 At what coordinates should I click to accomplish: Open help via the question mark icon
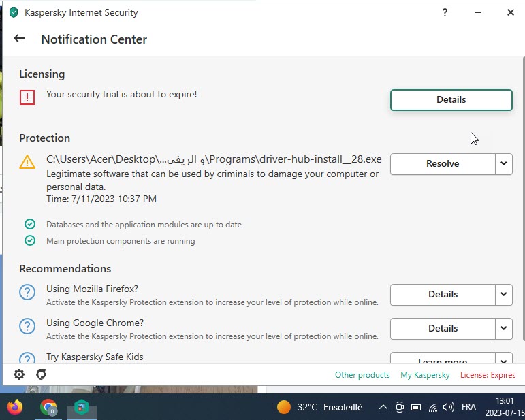[x=445, y=13]
